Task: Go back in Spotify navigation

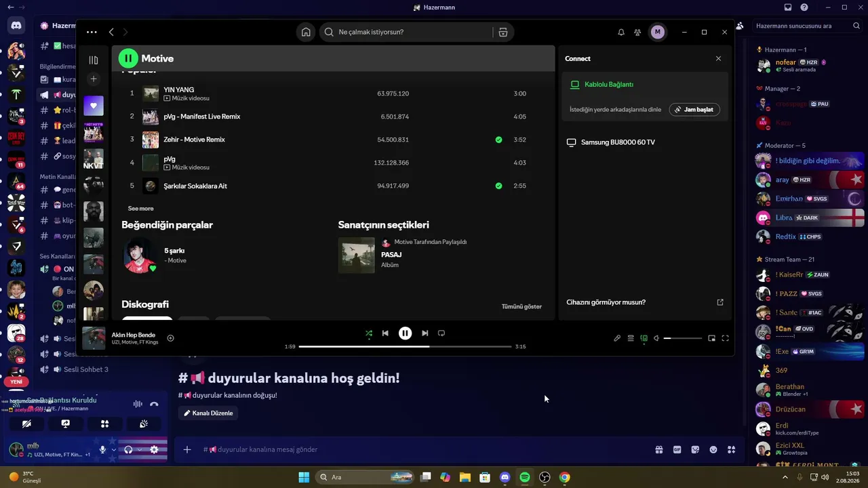Action: (111, 32)
